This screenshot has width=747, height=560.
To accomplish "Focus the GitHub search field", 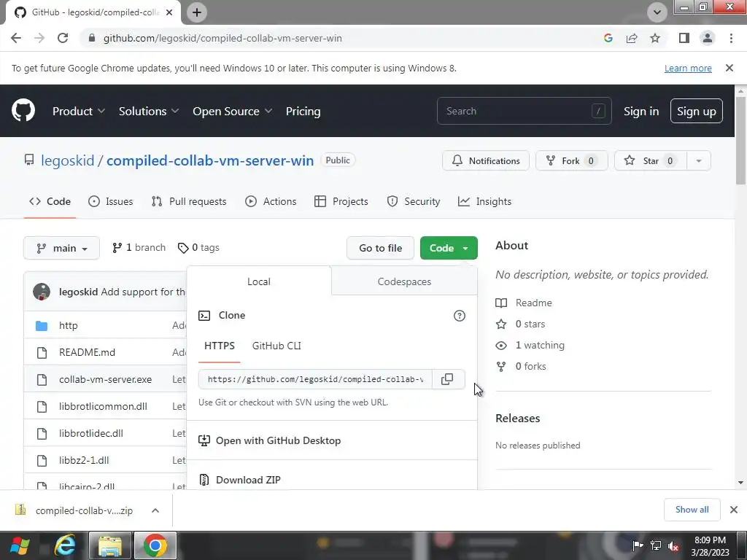I will pos(524,111).
